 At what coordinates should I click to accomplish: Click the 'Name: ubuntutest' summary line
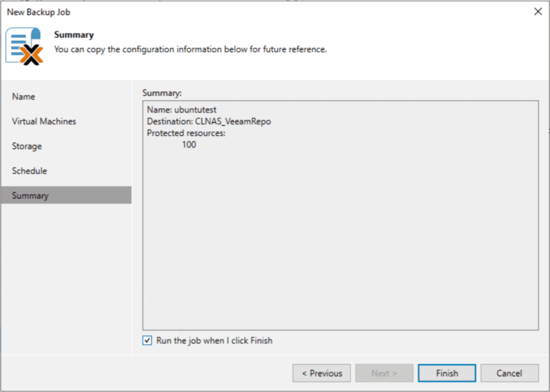click(182, 109)
